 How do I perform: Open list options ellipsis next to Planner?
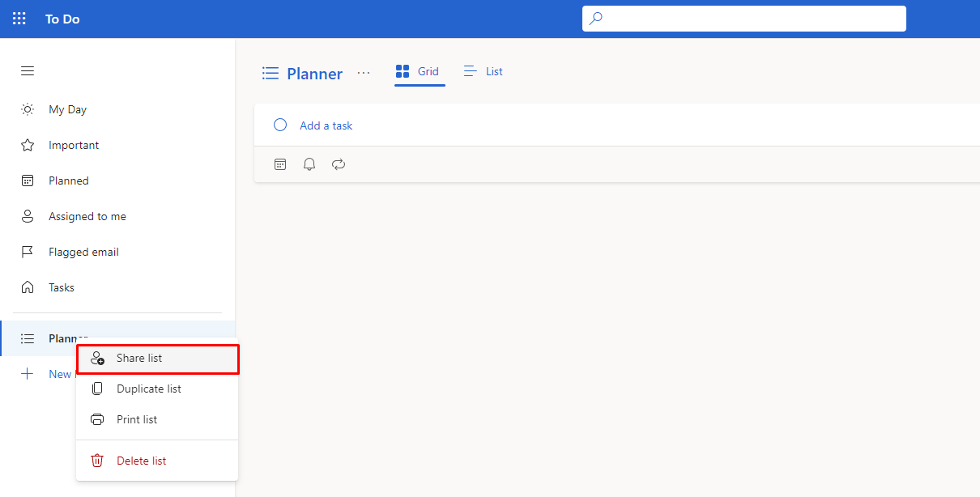click(364, 73)
